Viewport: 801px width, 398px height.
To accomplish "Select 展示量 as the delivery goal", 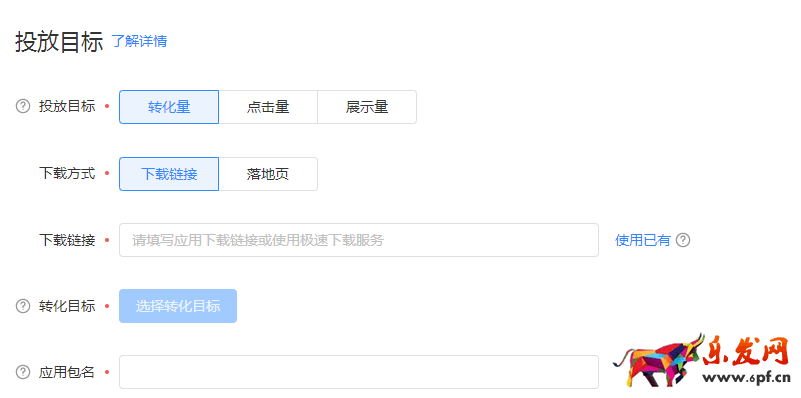I will (367, 107).
